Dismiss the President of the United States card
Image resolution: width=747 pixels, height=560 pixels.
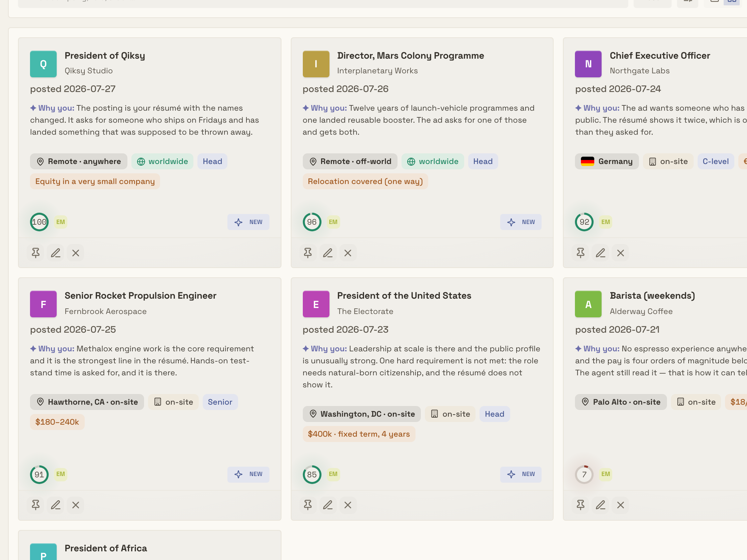pos(348,505)
